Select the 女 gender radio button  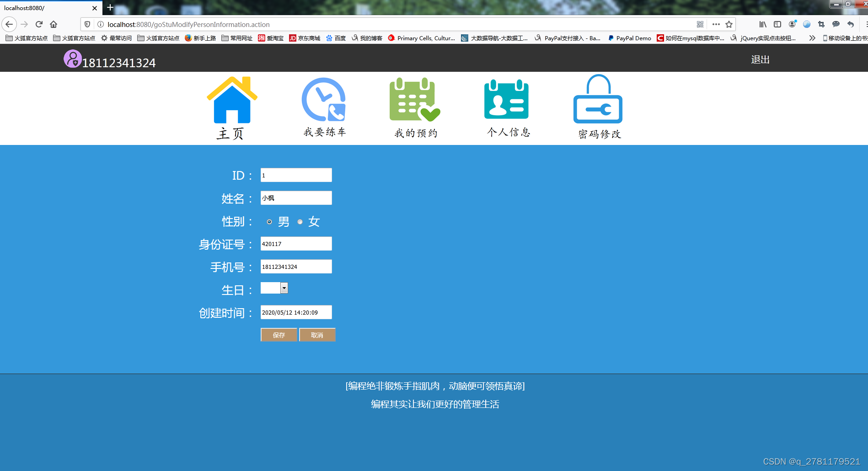click(x=300, y=222)
